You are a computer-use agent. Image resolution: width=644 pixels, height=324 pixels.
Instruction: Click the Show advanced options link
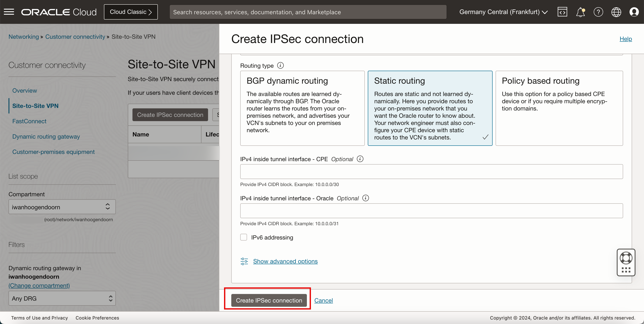286,261
